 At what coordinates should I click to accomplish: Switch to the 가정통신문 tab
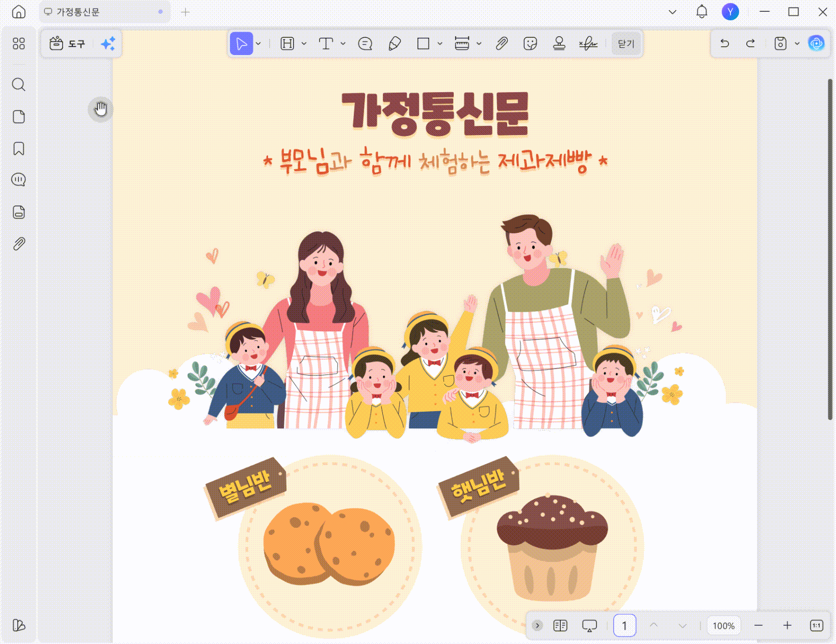[x=104, y=12]
